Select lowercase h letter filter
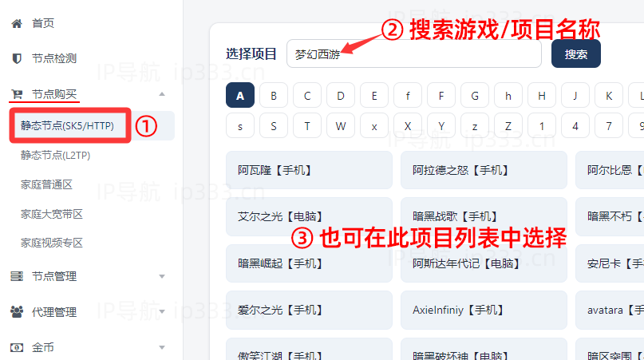 pos(508,95)
